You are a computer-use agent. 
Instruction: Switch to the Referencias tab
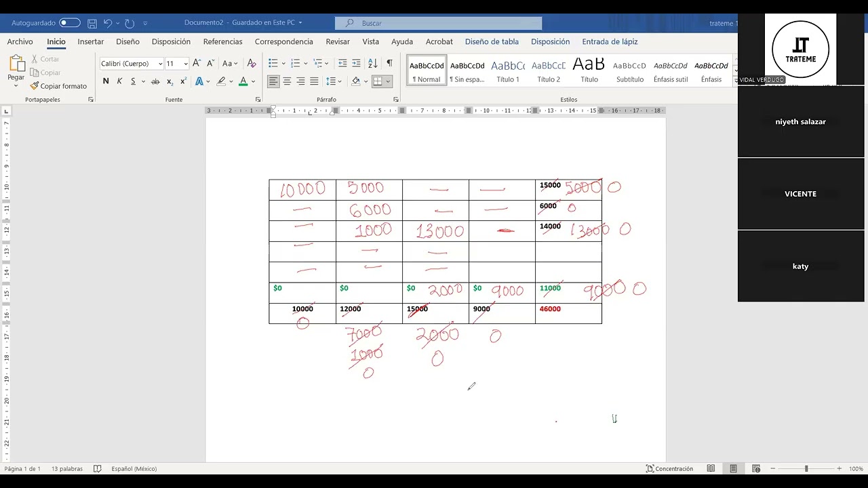(x=222, y=41)
